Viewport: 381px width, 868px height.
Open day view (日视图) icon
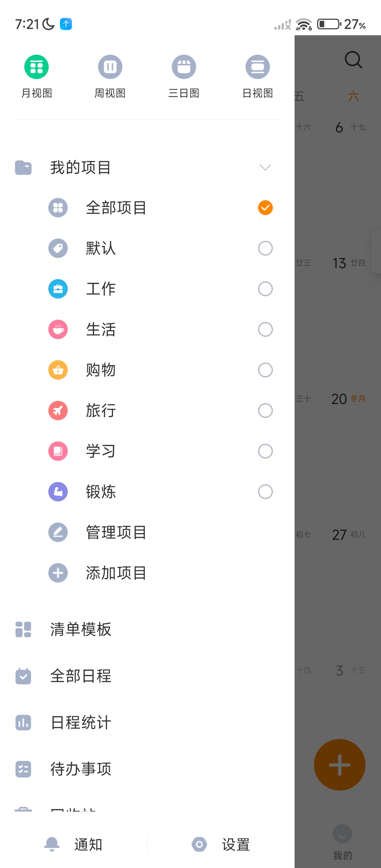click(x=258, y=67)
